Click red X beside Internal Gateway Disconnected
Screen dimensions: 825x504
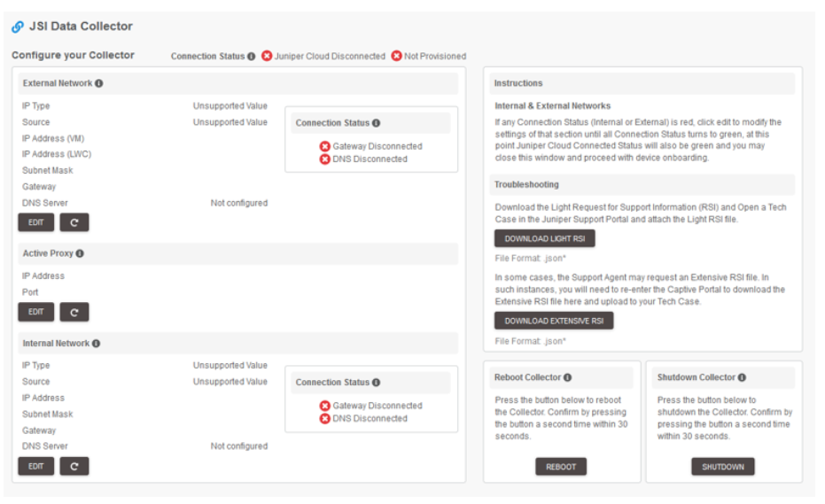[x=324, y=406]
